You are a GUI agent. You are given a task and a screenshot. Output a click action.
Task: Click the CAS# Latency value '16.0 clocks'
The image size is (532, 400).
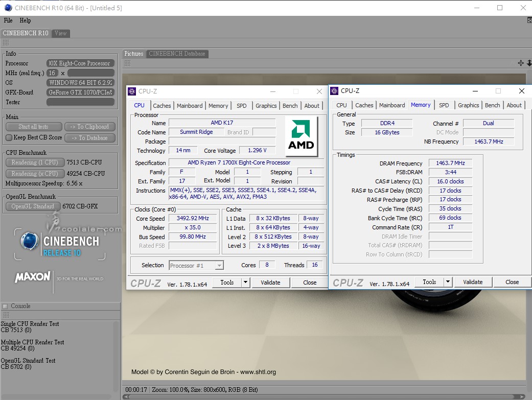click(x=451, y=181)
